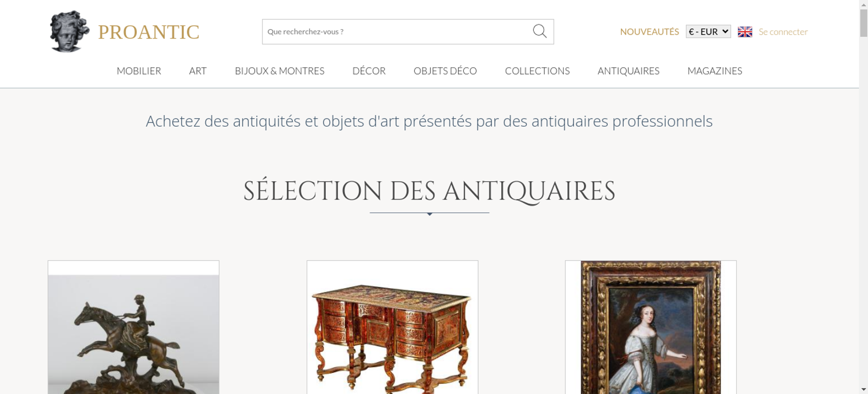Open the ART menu
This screenshot has height=394, width=868.
(198, 71)
